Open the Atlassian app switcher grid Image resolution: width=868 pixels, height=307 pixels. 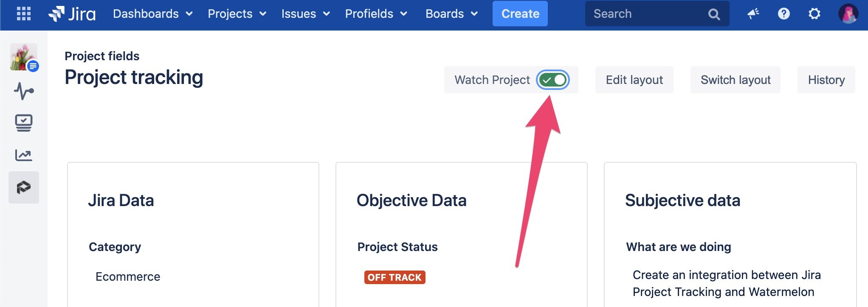24,14
